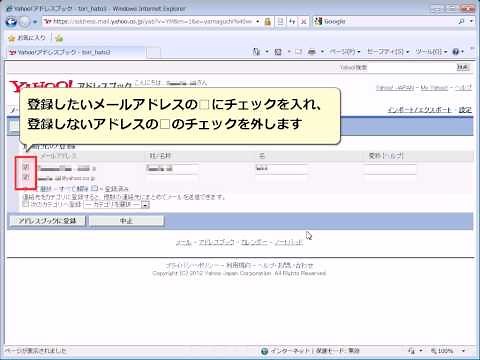This screenshot has height=360, width=480.
Task: Open the Yahoo! JAPAN link at top right
Action: coord(395,88)
